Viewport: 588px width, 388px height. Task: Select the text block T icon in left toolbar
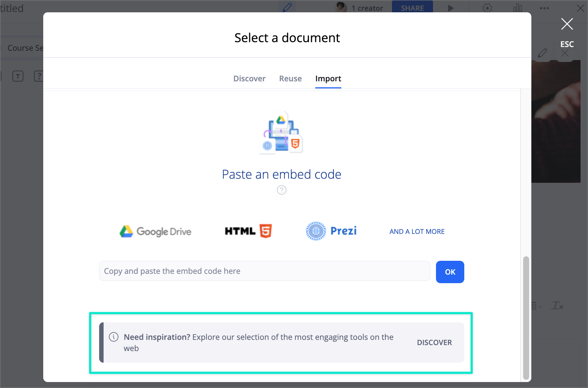[x=18, y=76]
